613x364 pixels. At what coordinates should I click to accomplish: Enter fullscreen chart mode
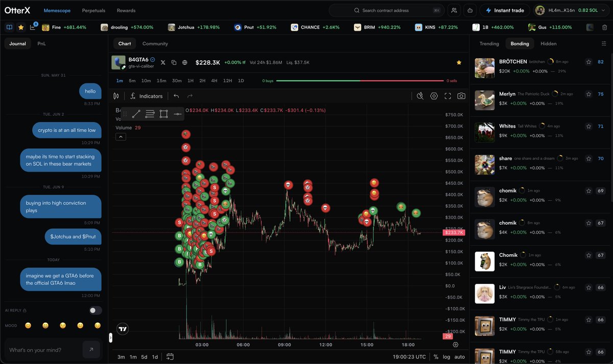447,96
